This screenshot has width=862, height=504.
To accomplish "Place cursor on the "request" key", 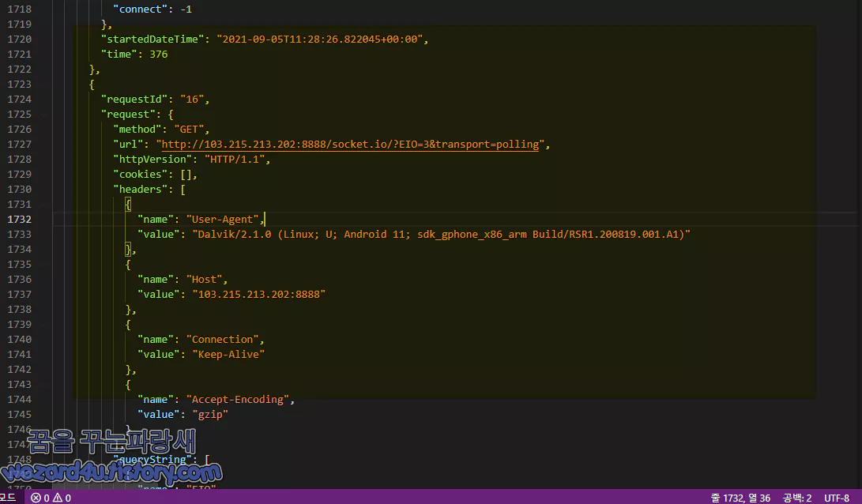I will pos(128,115).
